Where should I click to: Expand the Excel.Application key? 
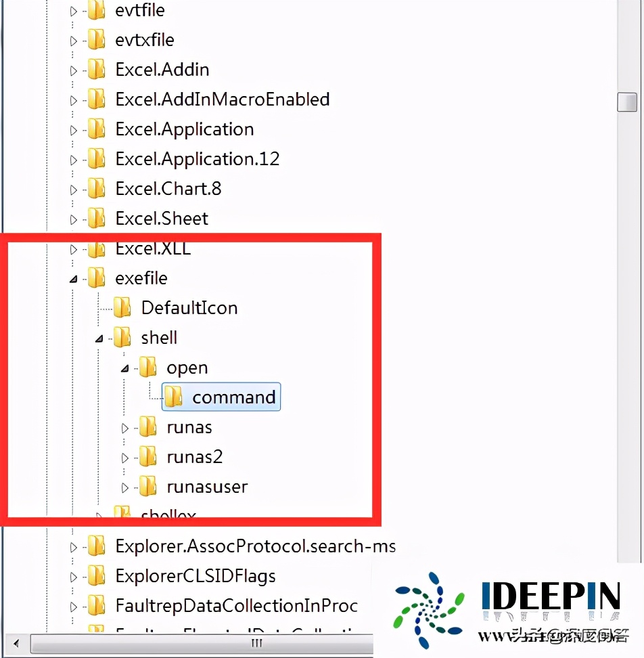tap(74, 130)
